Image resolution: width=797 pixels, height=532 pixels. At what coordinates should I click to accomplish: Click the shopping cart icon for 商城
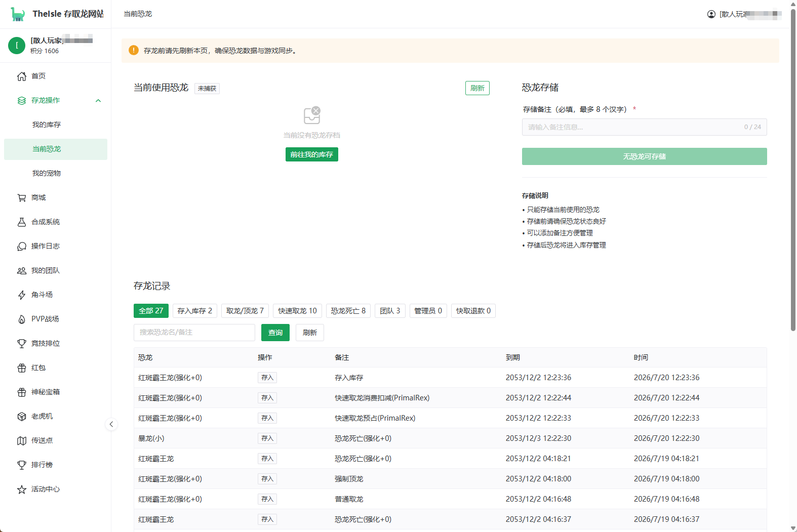[x=22, y=198]
